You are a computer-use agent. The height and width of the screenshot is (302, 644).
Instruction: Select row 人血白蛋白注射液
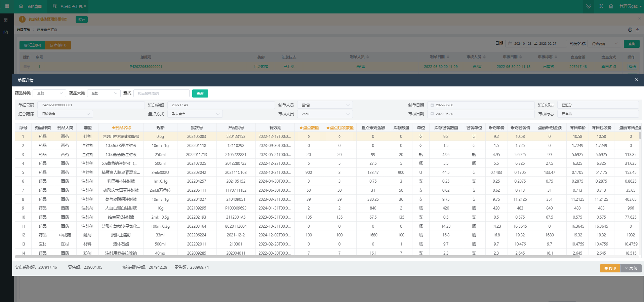click(x=328, y=208)
